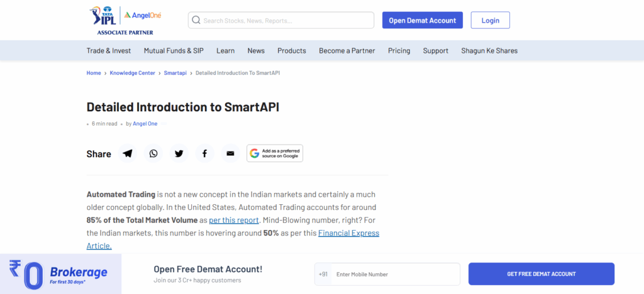
Task: Click Get Free Demat Account button
Action: pos(541,274)
